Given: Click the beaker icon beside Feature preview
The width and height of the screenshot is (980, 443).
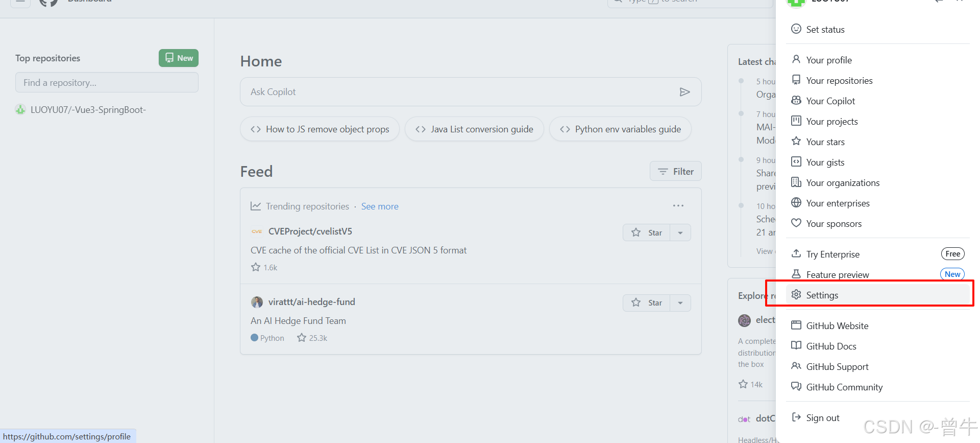Looking at the screenshot, I should tap(796, 274).
